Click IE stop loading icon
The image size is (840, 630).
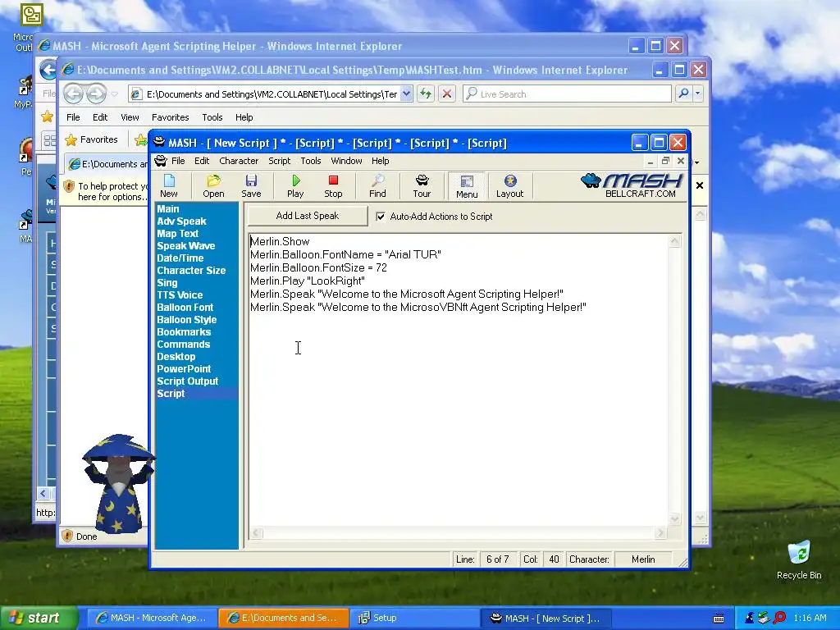[447, 94]
